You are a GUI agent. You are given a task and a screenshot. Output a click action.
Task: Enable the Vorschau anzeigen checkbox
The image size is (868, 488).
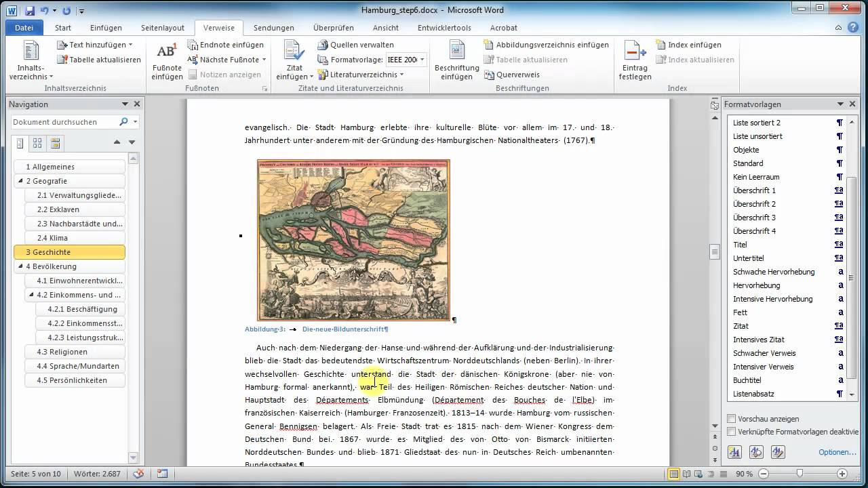732,419
